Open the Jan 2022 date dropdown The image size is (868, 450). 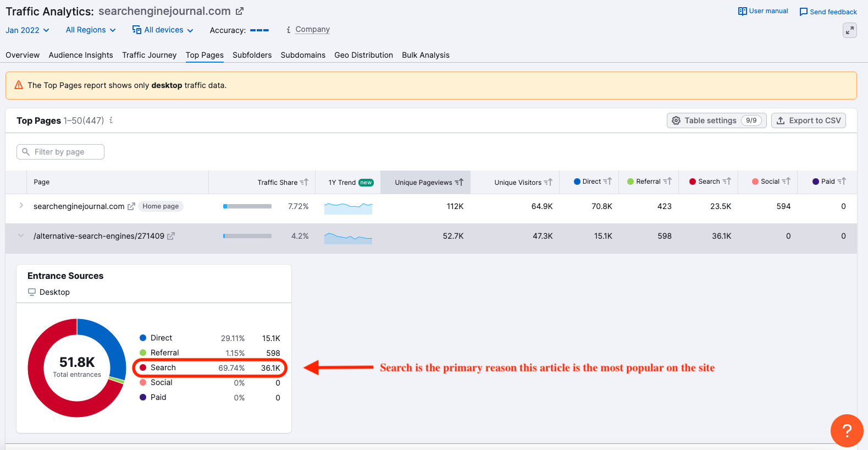(x=27, y=30)
